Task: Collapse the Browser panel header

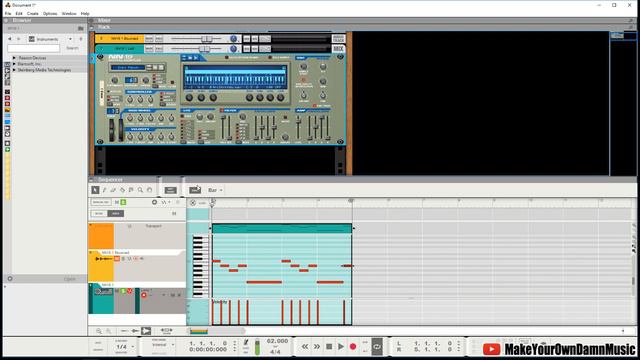Action: 7,20
